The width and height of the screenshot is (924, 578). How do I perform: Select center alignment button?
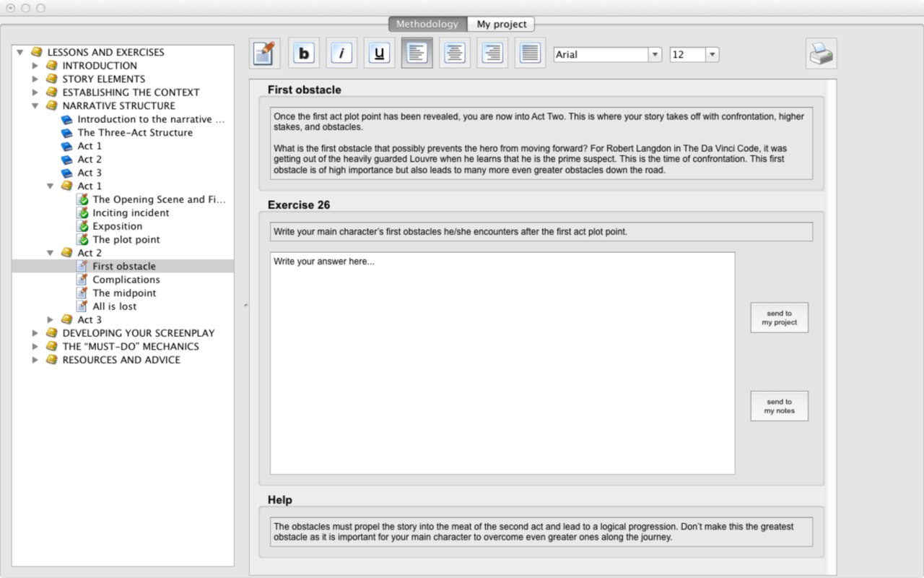[x=455, y=53]
